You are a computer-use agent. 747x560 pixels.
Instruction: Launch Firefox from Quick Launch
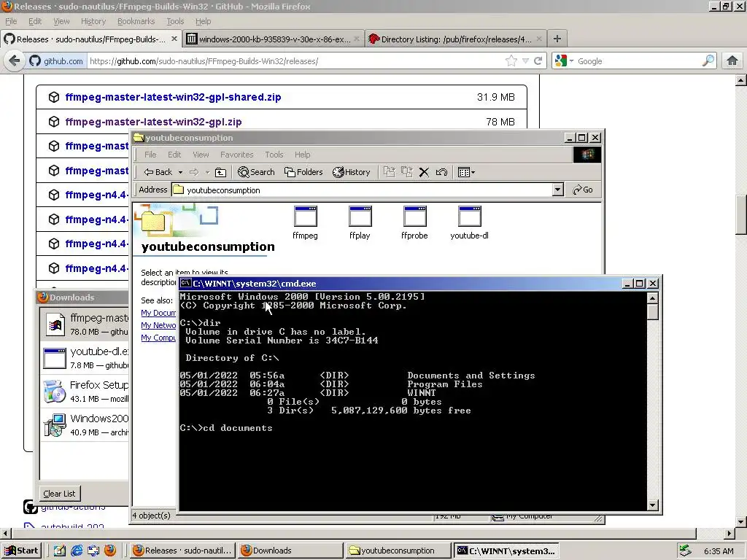(110, 551)
